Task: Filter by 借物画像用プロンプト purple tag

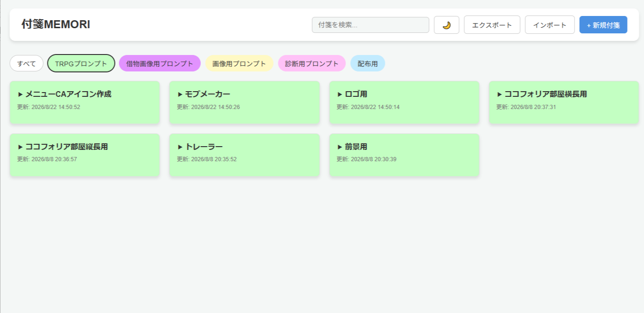Action: click(x=160, y=63)
